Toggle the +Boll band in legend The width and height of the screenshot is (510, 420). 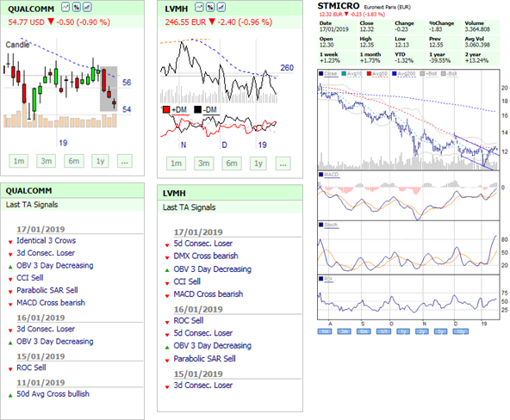click(x=429, y=74)
